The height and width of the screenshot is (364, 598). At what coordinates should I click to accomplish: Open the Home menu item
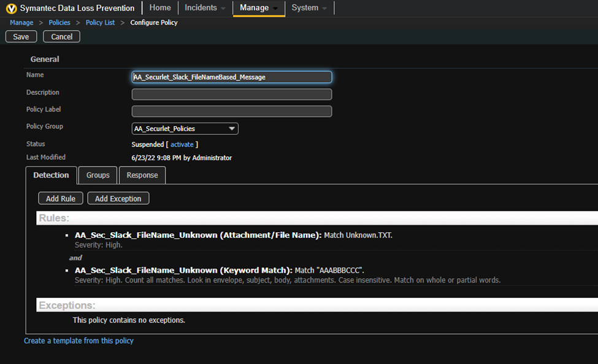pyautogui.click(x=160, y=8)
